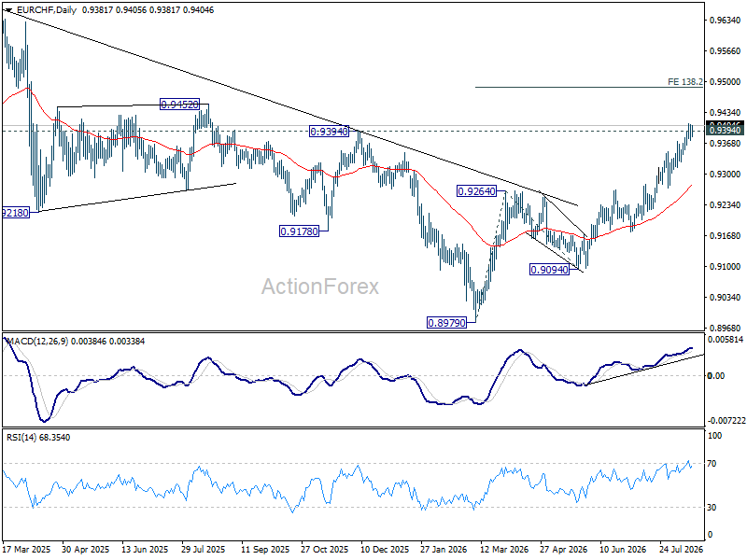Select the 30 Apr 2025 date label
The width and height of the screenshot is (747, 560).
[86, 550]
